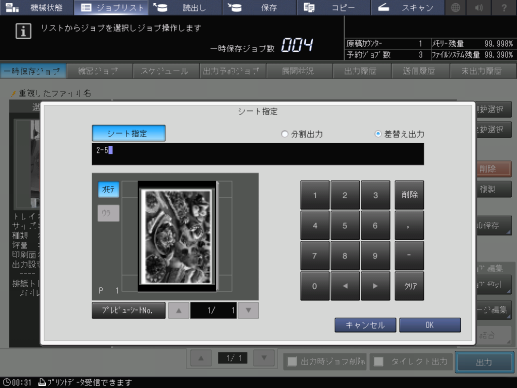Select the オモテ front side toggle
The height and width of the screenshot is (388, 517).
pos(108,190)
